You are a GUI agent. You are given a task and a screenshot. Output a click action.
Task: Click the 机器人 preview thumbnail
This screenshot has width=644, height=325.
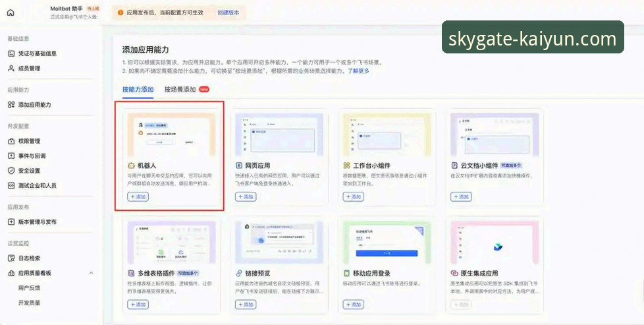click(171, 135)
